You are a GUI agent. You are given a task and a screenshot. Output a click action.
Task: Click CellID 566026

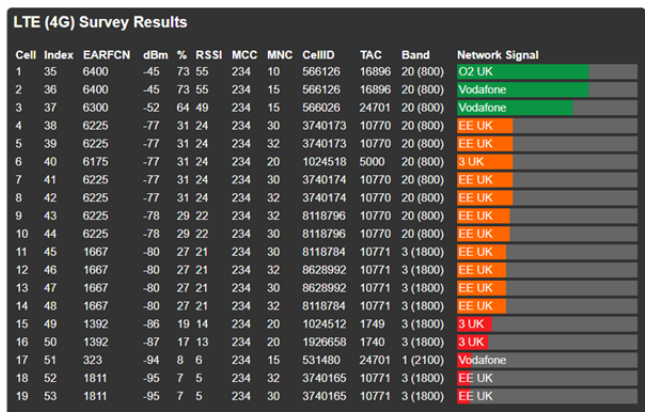pyautogui.click(x=321, y=108)
